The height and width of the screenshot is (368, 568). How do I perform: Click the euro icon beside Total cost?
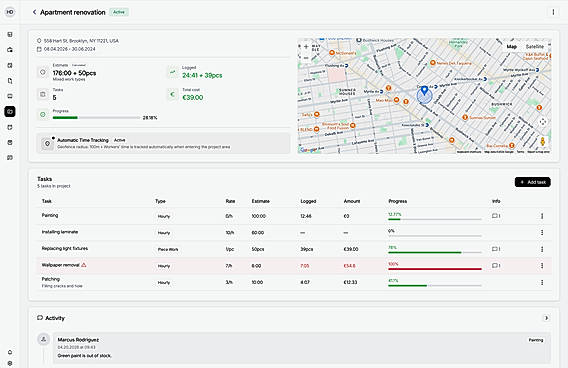[x=173, y=95]
